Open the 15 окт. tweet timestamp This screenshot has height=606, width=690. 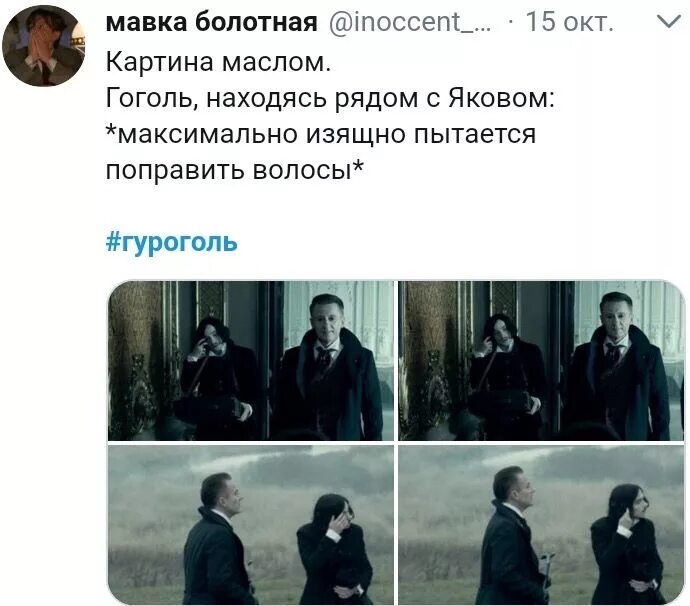click(x=569, y=22)
